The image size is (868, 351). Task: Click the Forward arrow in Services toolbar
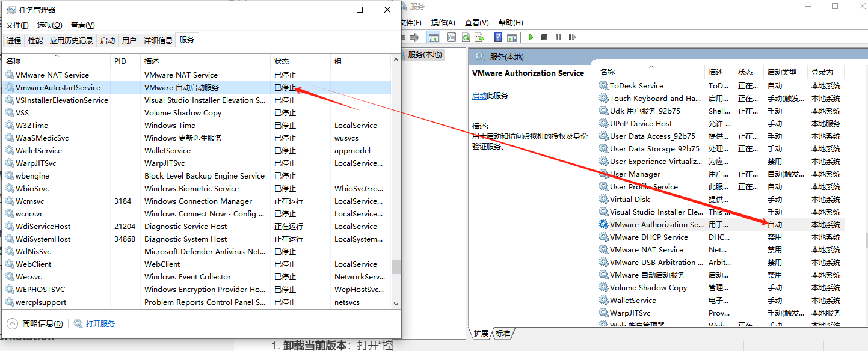414,37
